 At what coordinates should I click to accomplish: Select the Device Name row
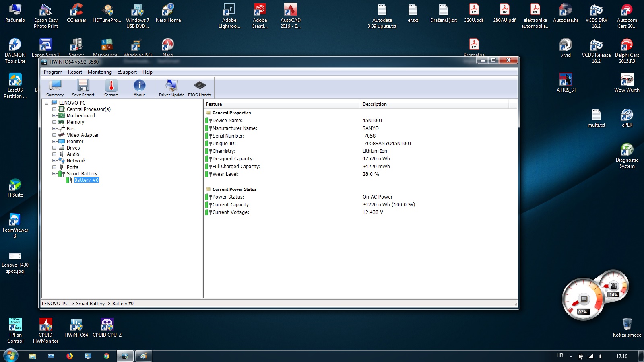coord(360,120)
